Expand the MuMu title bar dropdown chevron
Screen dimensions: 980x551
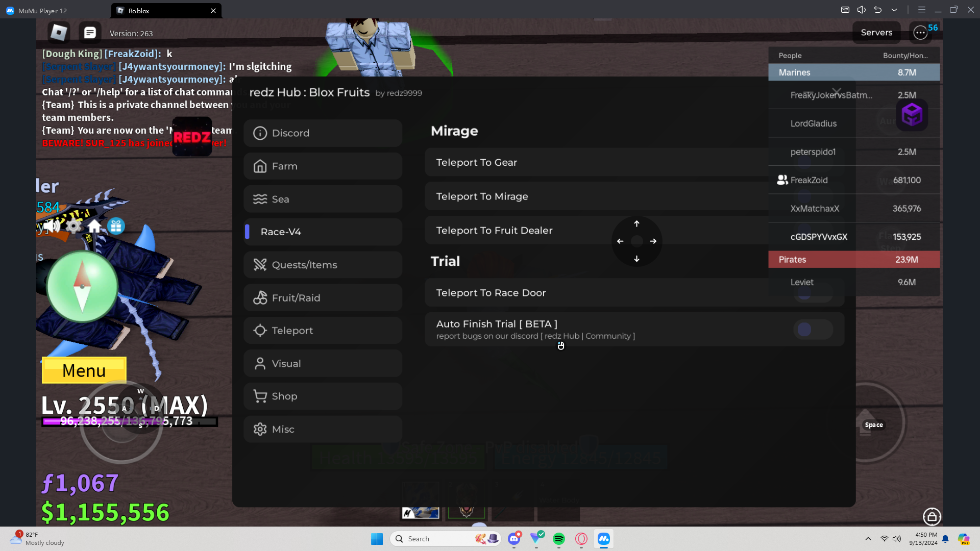click(x=894, y=10)
